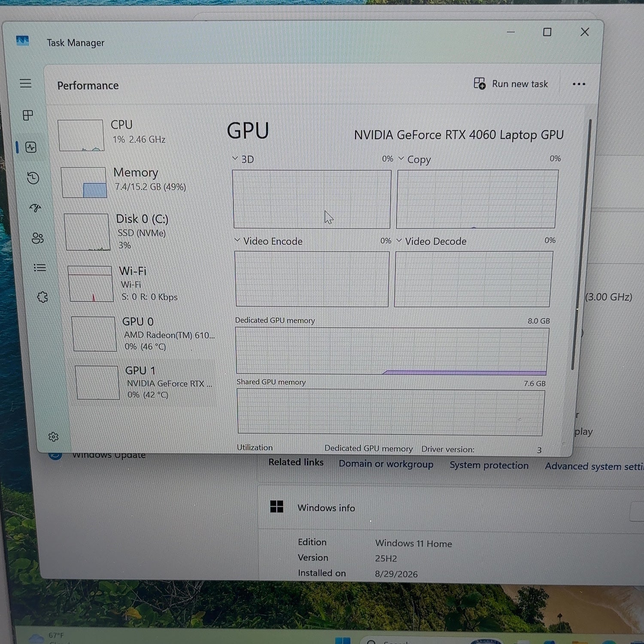
Task: Click the '8/29/2026' installed on date
Action: [x=396, y=574]
